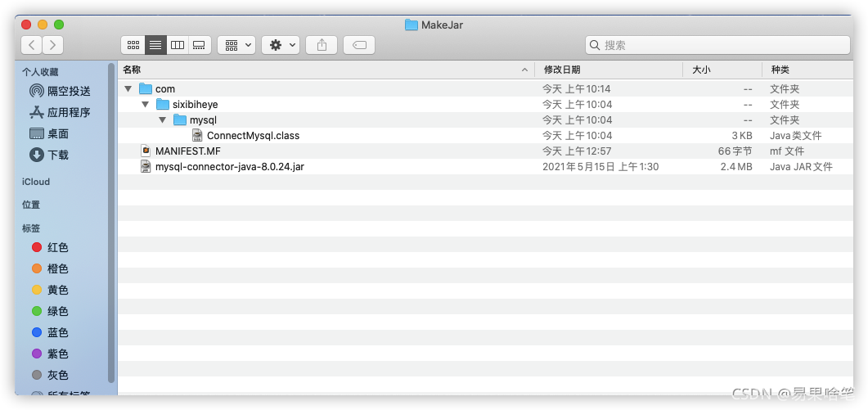Click the 今天 上午12:57 date of MANIFEST.MF
This screenshot has width=868, height=410.
pyautogui.click(x=577, y=151)
